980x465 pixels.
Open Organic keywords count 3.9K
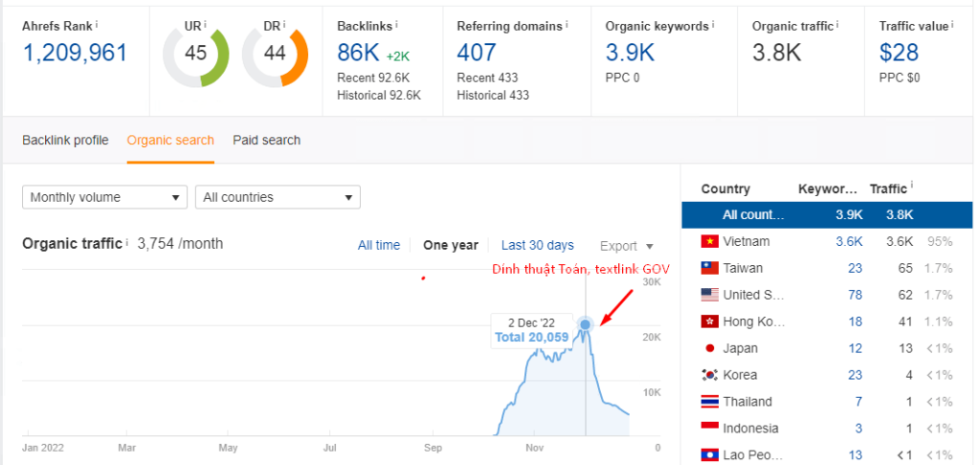coord(630,53)
